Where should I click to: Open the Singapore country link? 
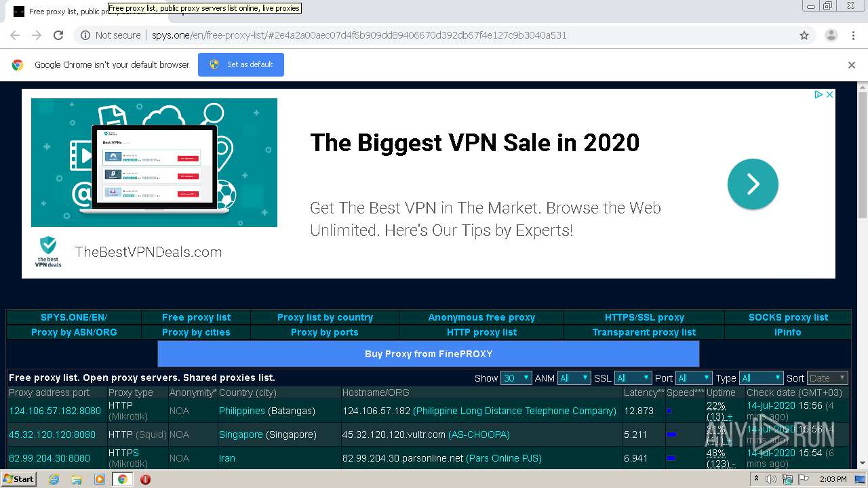coord(241,434)
